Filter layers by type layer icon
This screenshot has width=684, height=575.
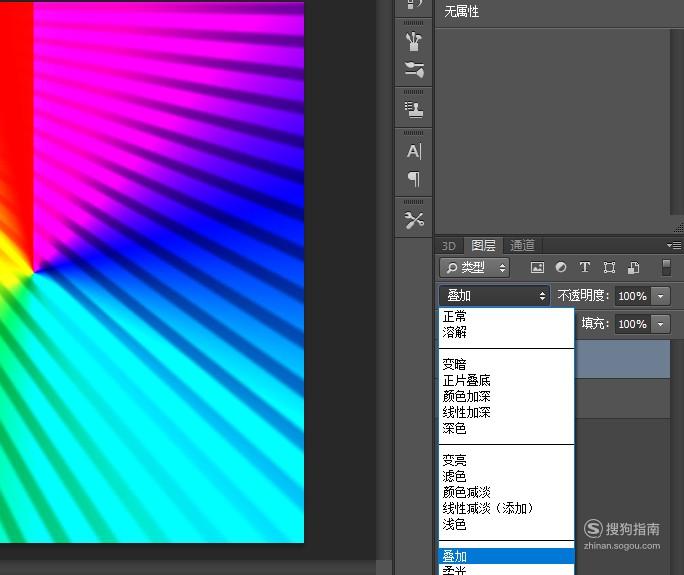585,267
